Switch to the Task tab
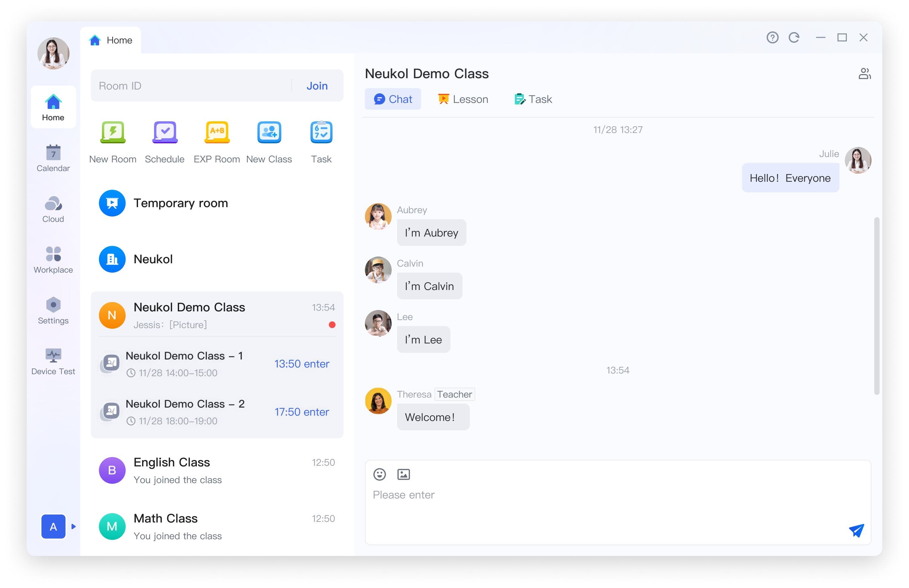Screen dimensions: 909x588 (x=533, y=99)
